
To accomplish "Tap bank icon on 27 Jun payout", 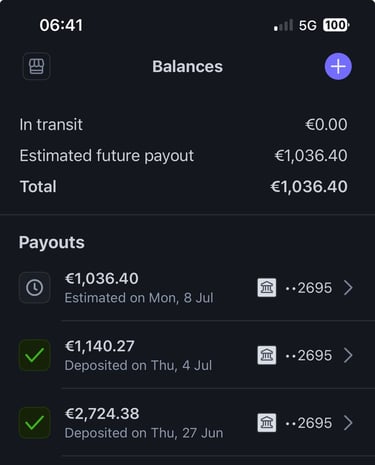I will pos(267,423).
